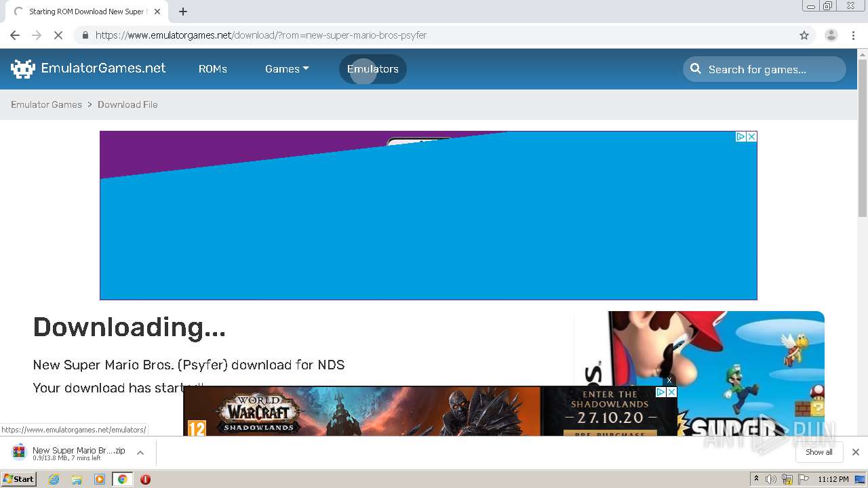Image resolution: width=868 pixels, height=488 pixels.
Task: Click the Chrome taskbar icon
Action: click(x=122, y=479)
